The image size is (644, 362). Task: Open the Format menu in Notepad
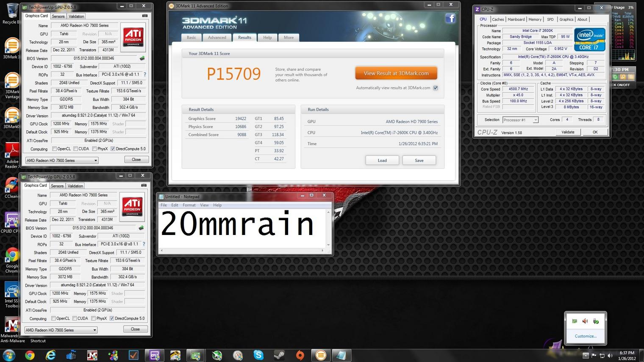point(189,205)
